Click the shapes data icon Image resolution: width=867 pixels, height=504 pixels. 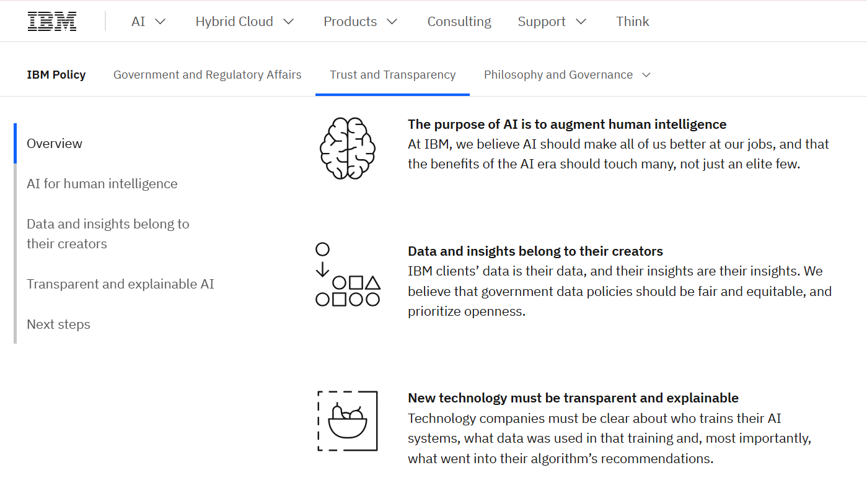click(x=347, y=275)
